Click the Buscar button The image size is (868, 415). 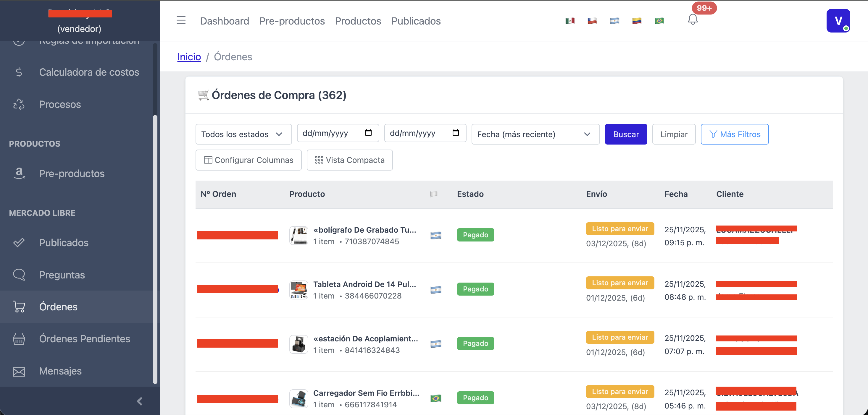click(x=626, y=134)
